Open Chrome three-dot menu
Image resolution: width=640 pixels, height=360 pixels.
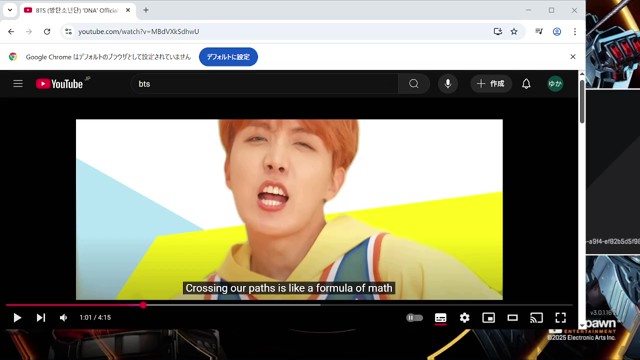575,31
